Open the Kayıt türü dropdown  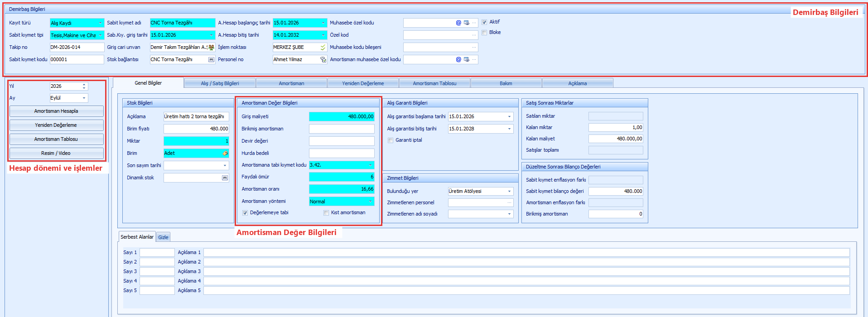click(101, 23)
